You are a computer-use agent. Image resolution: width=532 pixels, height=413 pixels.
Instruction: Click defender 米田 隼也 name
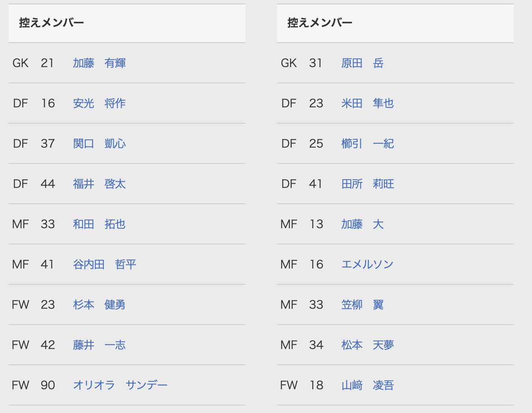367,103
